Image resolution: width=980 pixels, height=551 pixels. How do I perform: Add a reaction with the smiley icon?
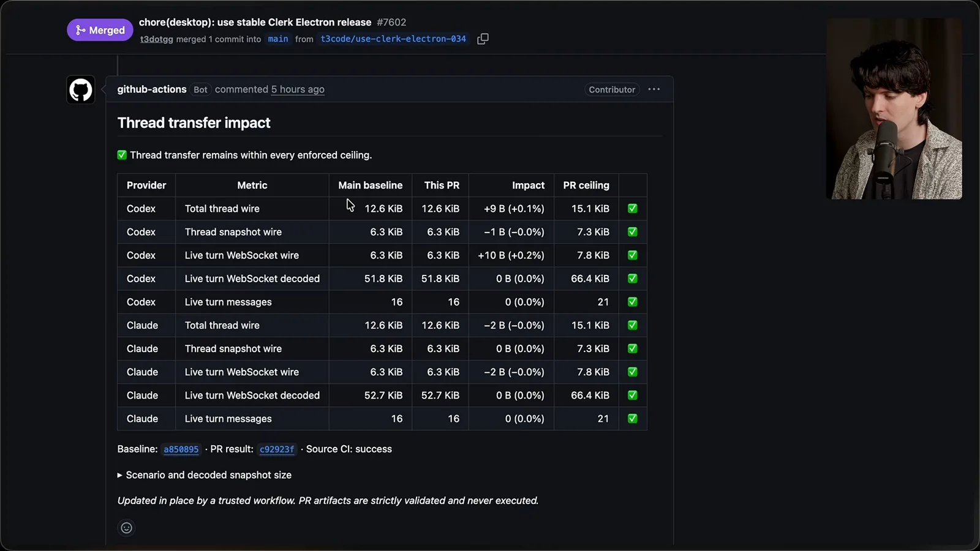127,528
